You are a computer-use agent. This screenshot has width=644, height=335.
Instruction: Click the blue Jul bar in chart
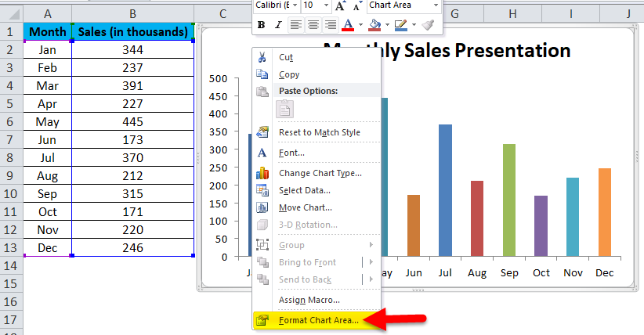click(445, 190)
